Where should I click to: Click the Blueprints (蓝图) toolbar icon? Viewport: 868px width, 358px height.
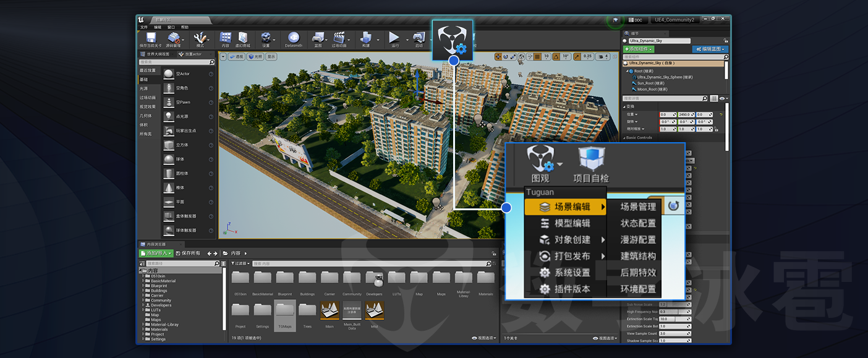tap(318, 38)
